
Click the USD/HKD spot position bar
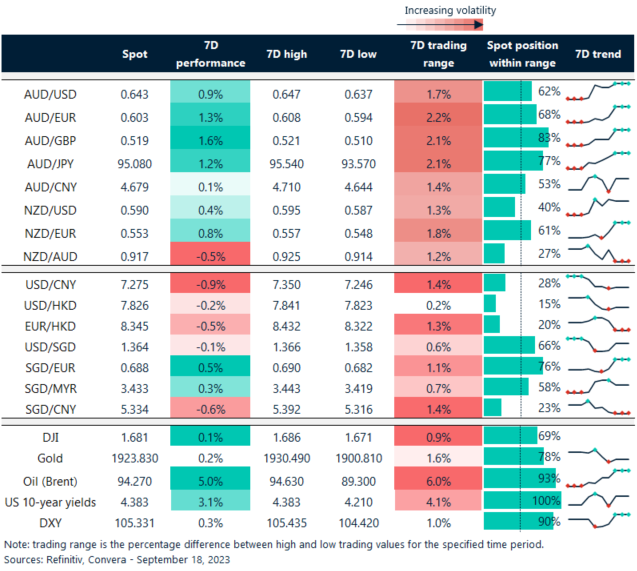coord(490,303)
